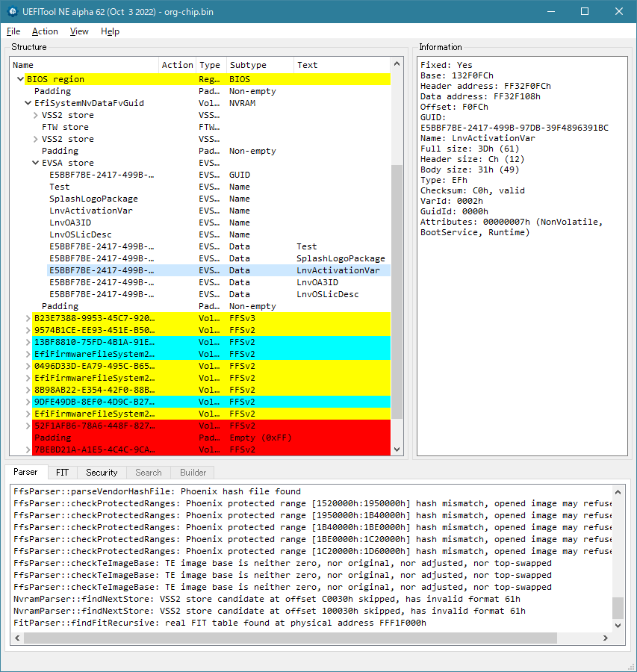This screenshot has height=672, width=637.
Task: Click scroll up arrow of structure tree
Action: (x=397, y=64)
